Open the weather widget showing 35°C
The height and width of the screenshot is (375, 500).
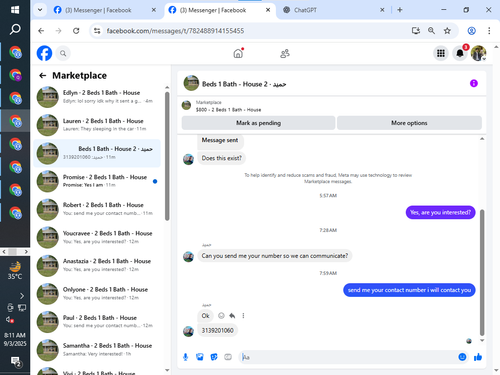(15, 271)
